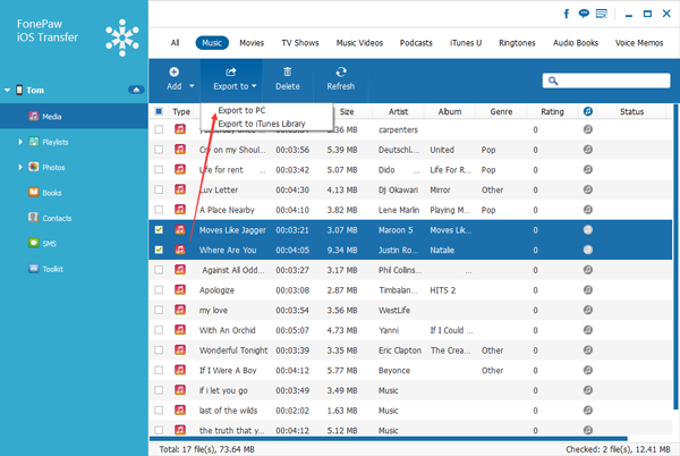Click the vertical scrollbar of the song list

676,256
